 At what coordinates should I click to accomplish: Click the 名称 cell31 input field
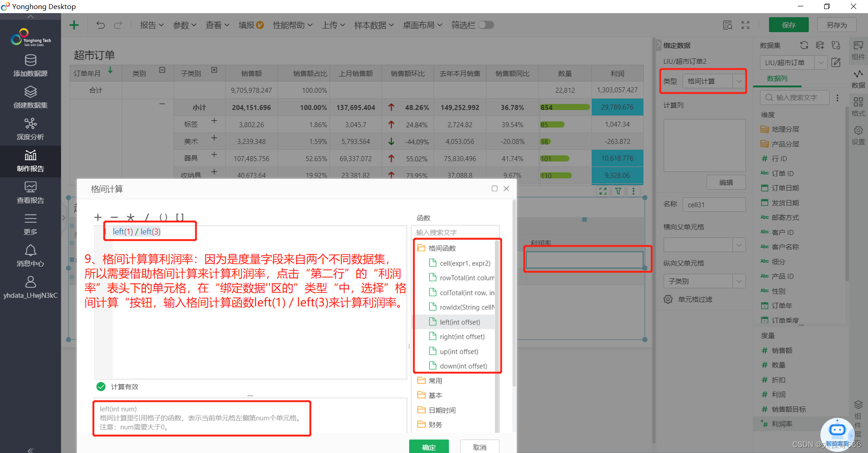pos(714,205)
